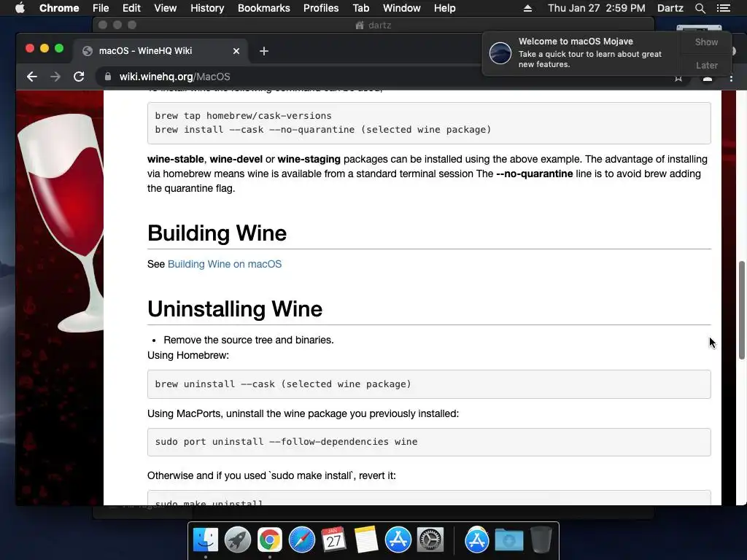Screen dimensions: 747x560
Task: Open Chrome's three-dot menu
Action: [731, 78]
